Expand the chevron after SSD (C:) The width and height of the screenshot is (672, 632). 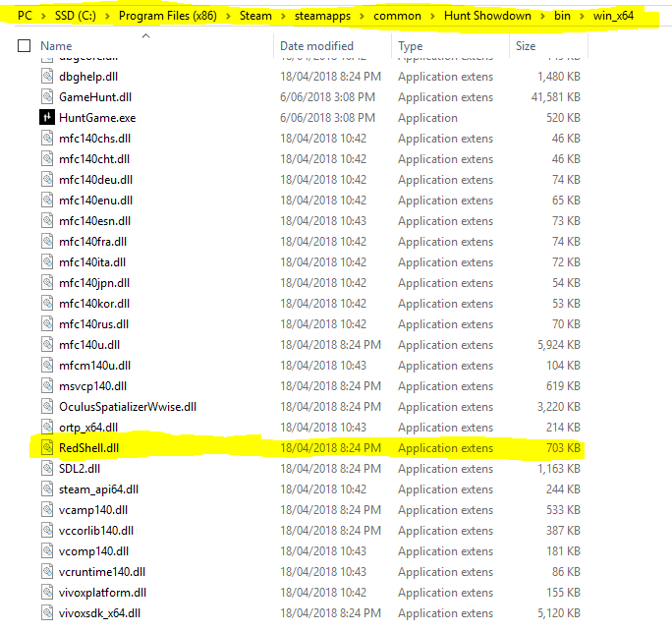tap(107, 17)
